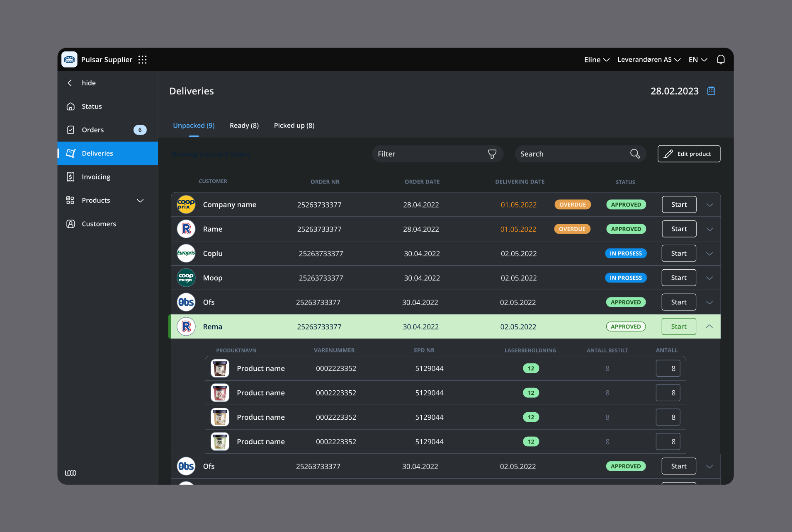The height and width of the screenshot is (532, 792).
Task: Click the Edit product button
Action: click(x=688, y=154)
